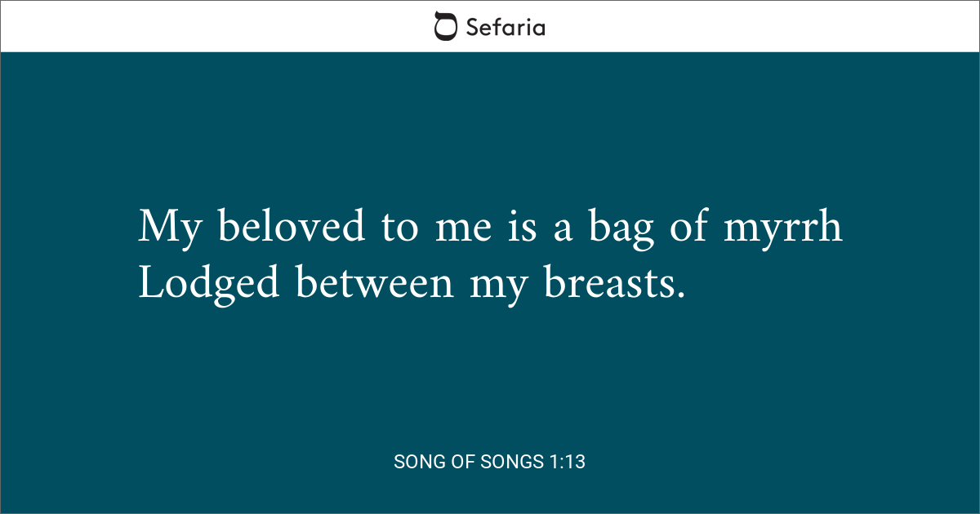Click the word "between" in the verse

[x=374, y=283]
